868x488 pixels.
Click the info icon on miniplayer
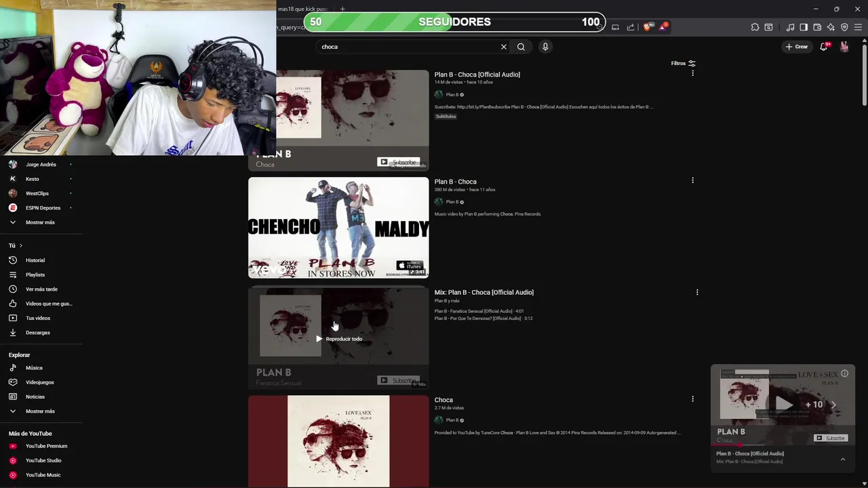point(844,373)
